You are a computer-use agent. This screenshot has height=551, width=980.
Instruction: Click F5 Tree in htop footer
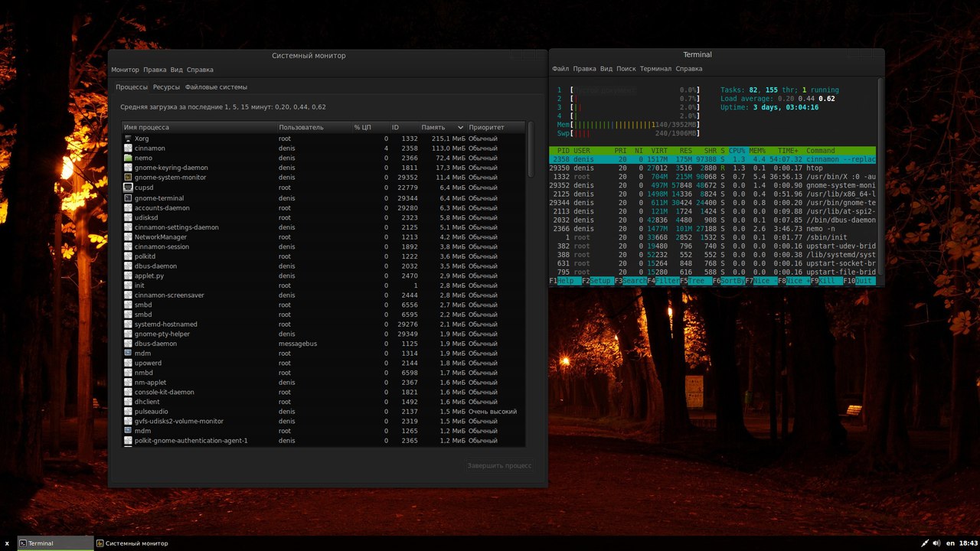click(695, 281)
